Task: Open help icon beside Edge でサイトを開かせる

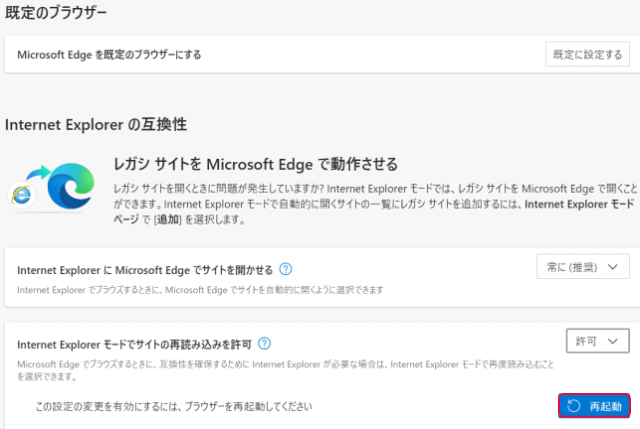Action: point(286,269)
